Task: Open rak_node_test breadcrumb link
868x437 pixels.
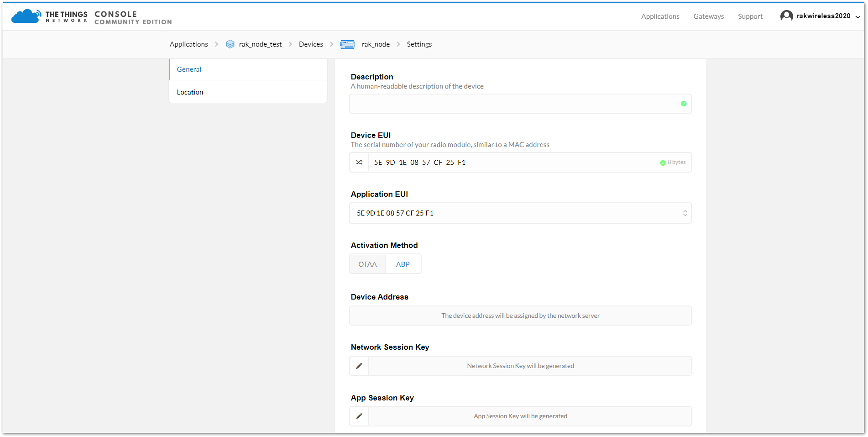Action: 260,44
